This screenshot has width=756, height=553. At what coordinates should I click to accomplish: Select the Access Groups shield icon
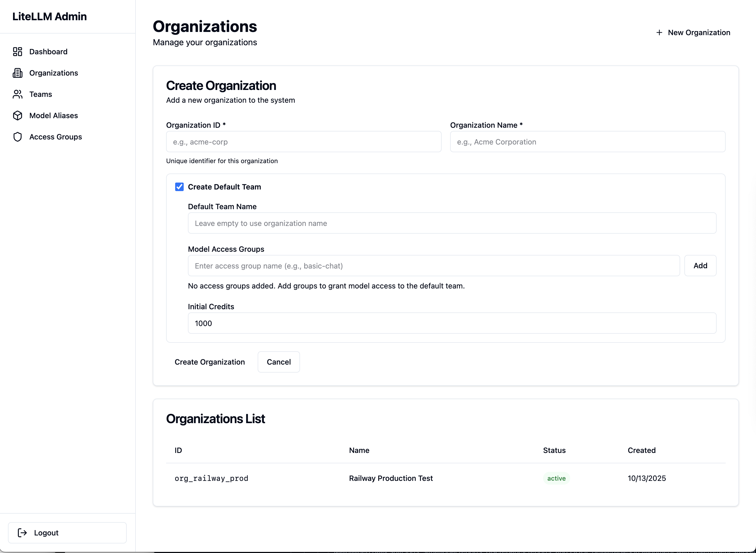(17, 137)
